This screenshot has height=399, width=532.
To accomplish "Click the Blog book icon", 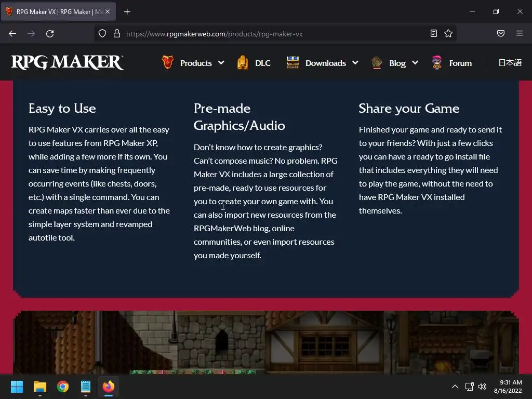I will click(377, 62).
